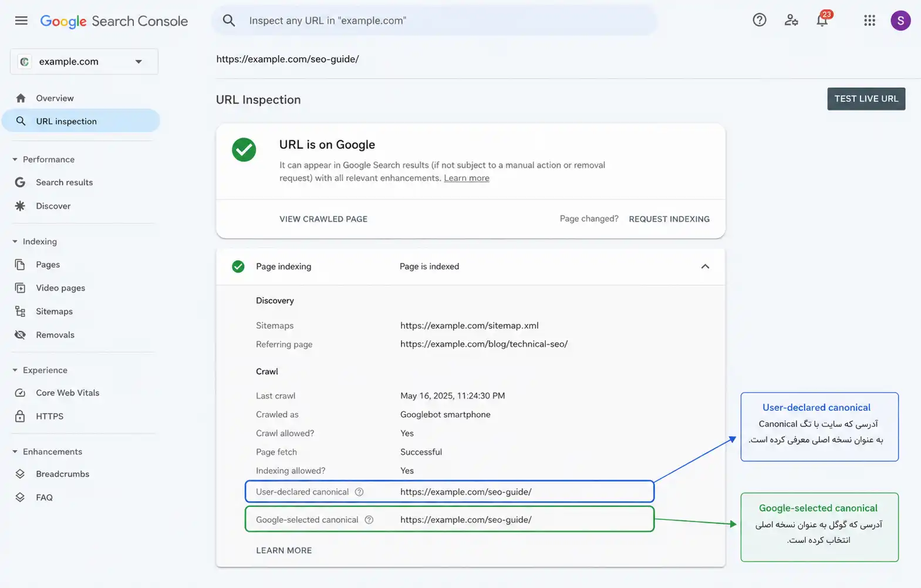The image size is (921, 588).
Task: Click VIEW CRAWLED PAGE
Action: 323,219
